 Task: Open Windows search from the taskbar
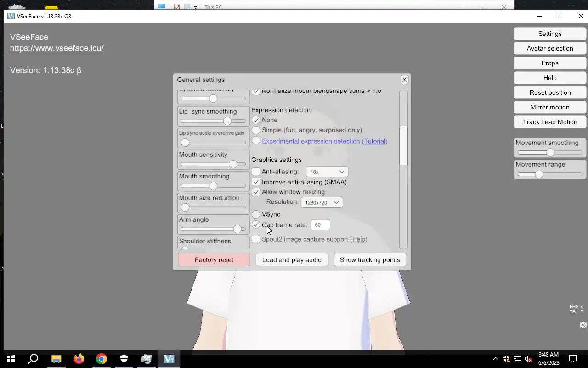(x=33, y=359)
